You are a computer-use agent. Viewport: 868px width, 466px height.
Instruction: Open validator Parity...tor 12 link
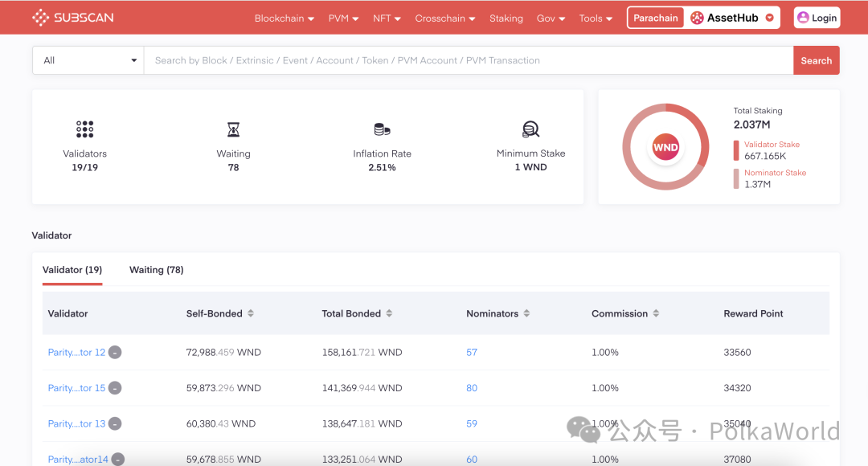(76, 352)
